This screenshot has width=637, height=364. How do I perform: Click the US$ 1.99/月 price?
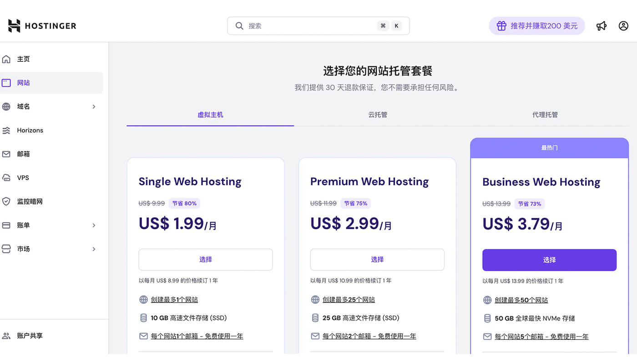coord(178,223)
